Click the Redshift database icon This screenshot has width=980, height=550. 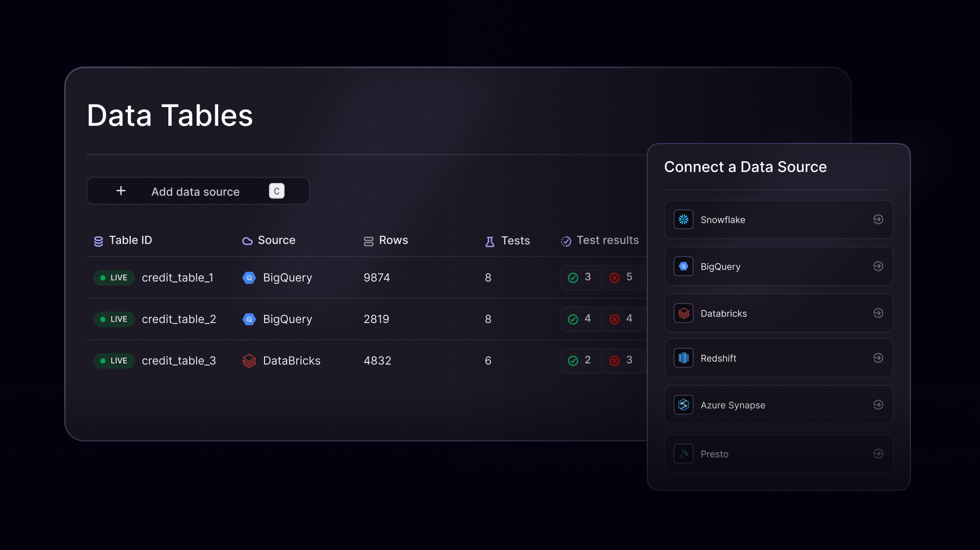[x=683, y=358]
